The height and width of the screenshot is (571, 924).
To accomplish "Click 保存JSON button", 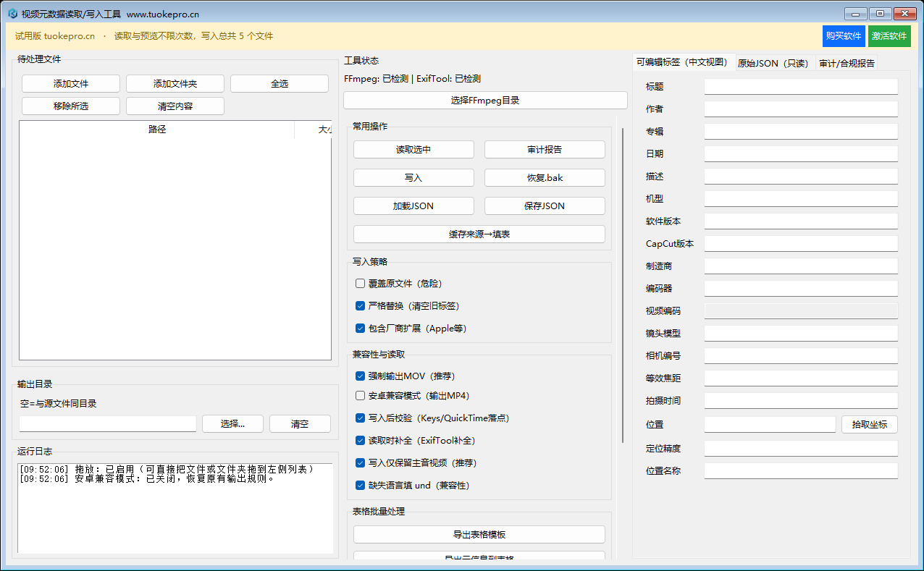I will click(x=545, y=206).
